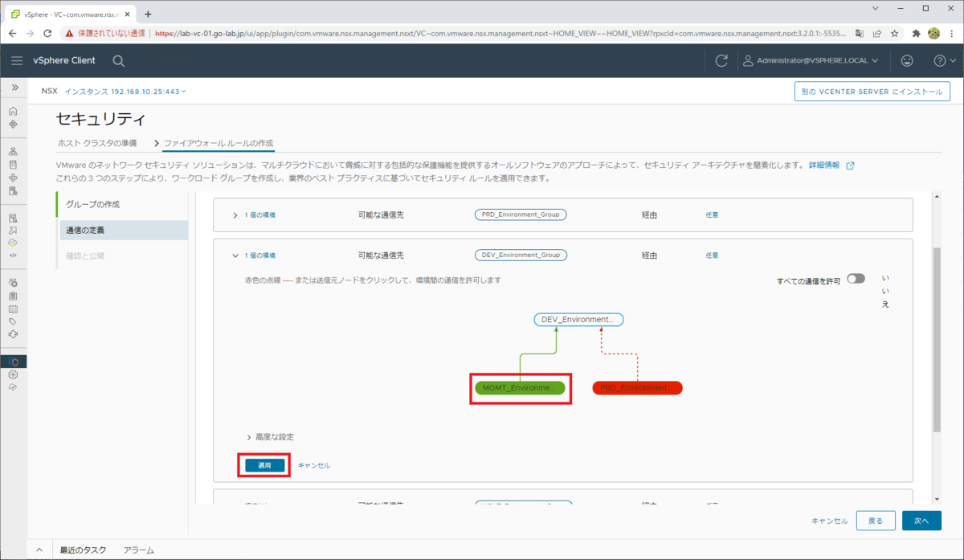
Task: Click Chrome reload page icon
Action: tap(47, 34)
